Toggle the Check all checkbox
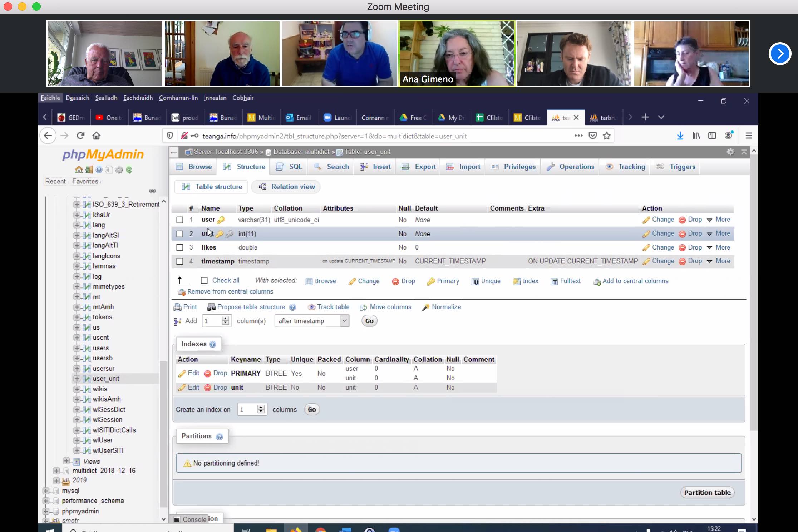Screen dimensions: 798x532 click(x=204, y=281)
